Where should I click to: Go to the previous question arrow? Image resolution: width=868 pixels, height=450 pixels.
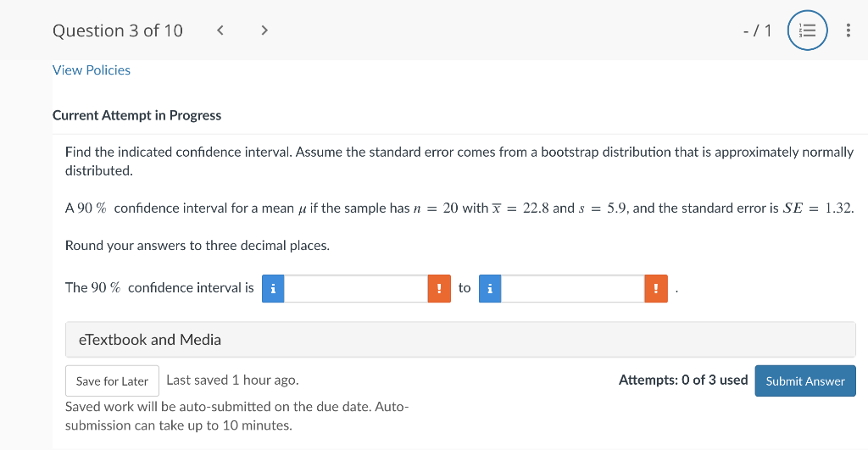point(220,31)
